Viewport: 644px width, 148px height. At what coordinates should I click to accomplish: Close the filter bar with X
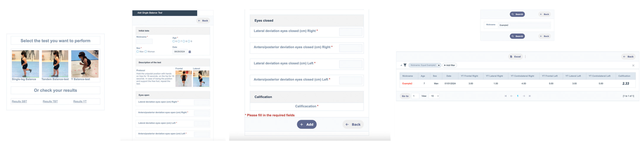pyautogui.click(x=633, y=65)
